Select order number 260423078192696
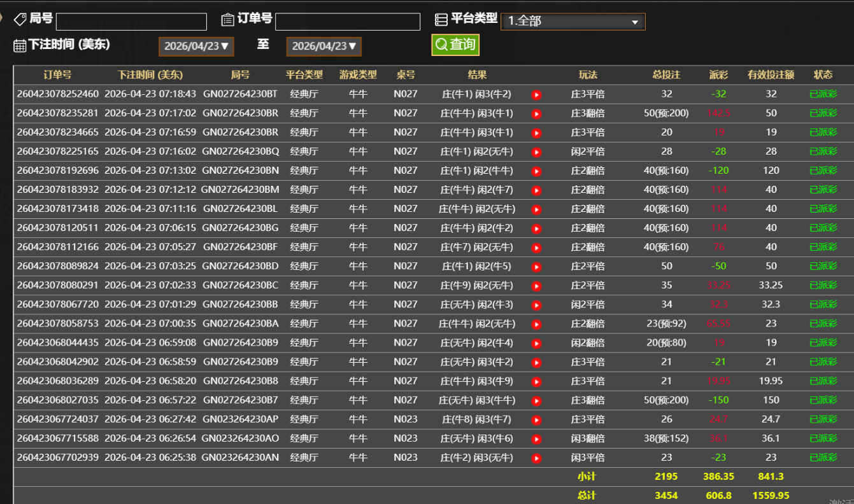854x504 pixels. coord(58,171)
